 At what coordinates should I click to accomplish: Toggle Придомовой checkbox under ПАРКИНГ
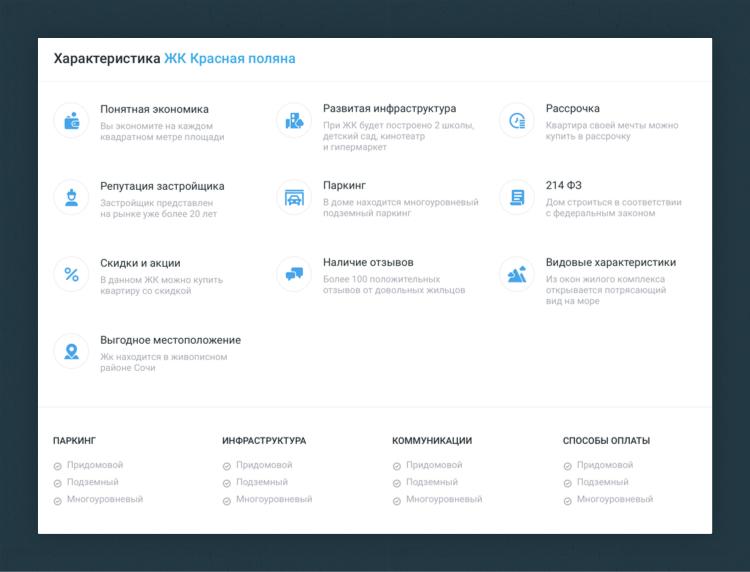pos(58,466)
